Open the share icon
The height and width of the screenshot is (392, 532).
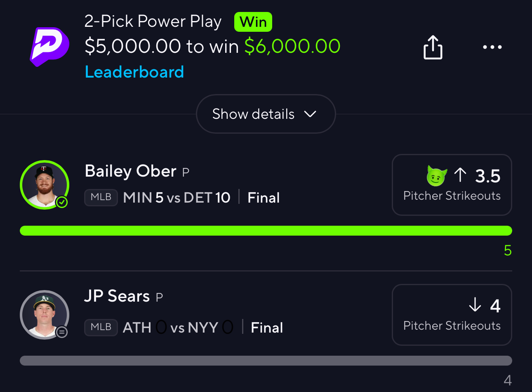pyautogui.click(x=433, y=47)
